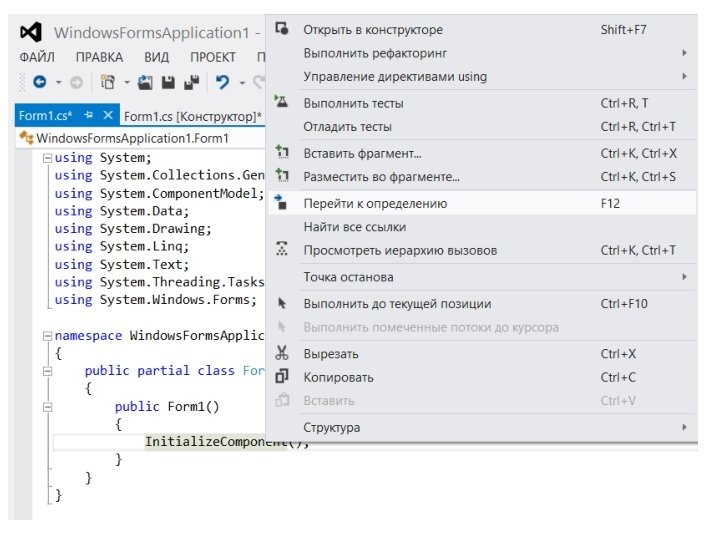
Task: Close the Form1.cs* tab
Action: coord(108,115)
